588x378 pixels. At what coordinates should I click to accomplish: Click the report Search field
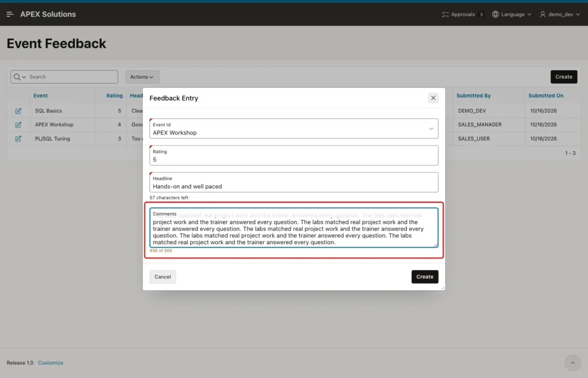click(72, 77)
